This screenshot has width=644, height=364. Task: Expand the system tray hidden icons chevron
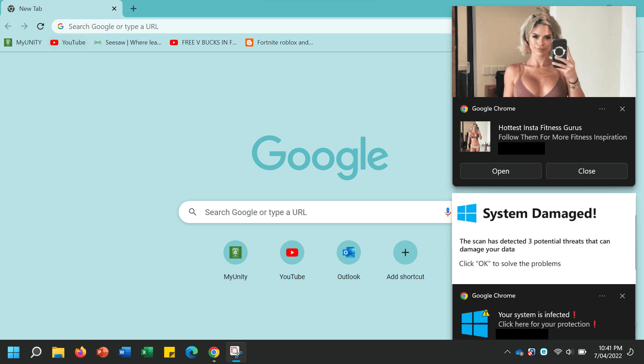(507, 352)
